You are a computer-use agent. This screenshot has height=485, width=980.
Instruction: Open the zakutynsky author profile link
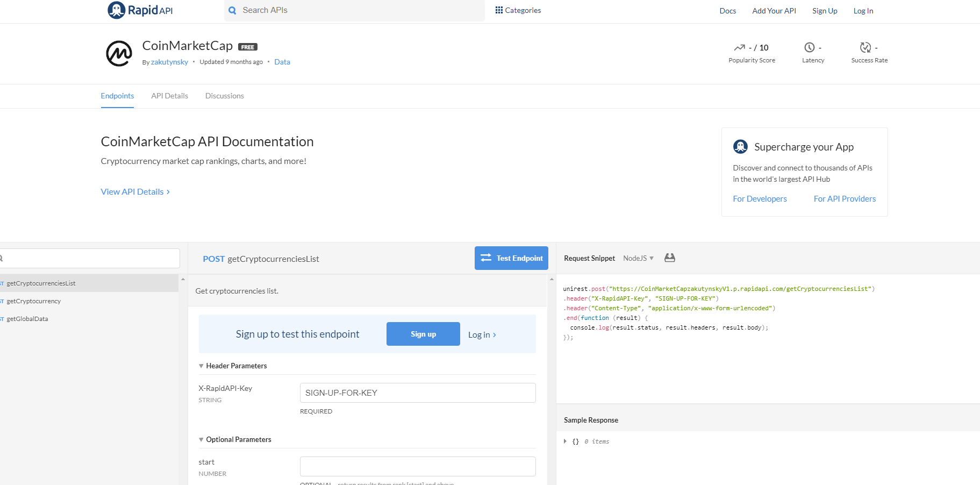169,62
